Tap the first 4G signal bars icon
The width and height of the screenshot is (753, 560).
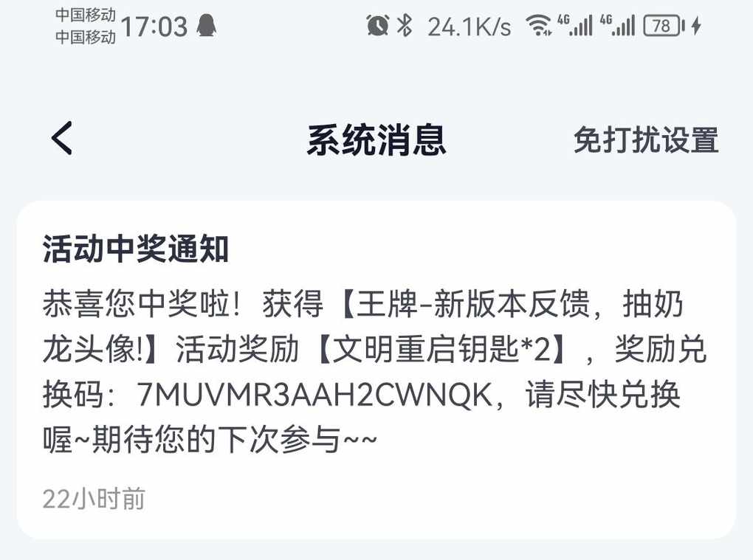point(575,25)
